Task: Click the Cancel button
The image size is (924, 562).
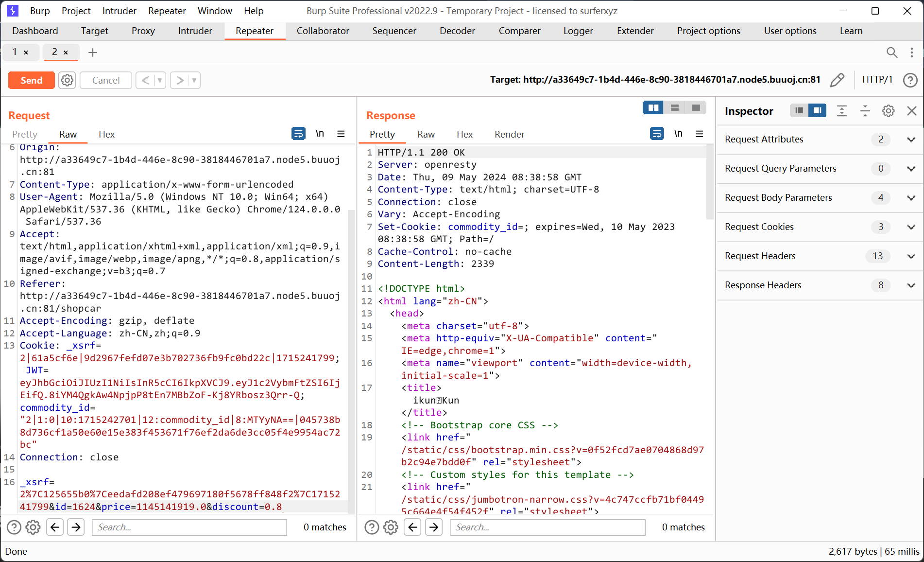Action: (x=106, y=80)
